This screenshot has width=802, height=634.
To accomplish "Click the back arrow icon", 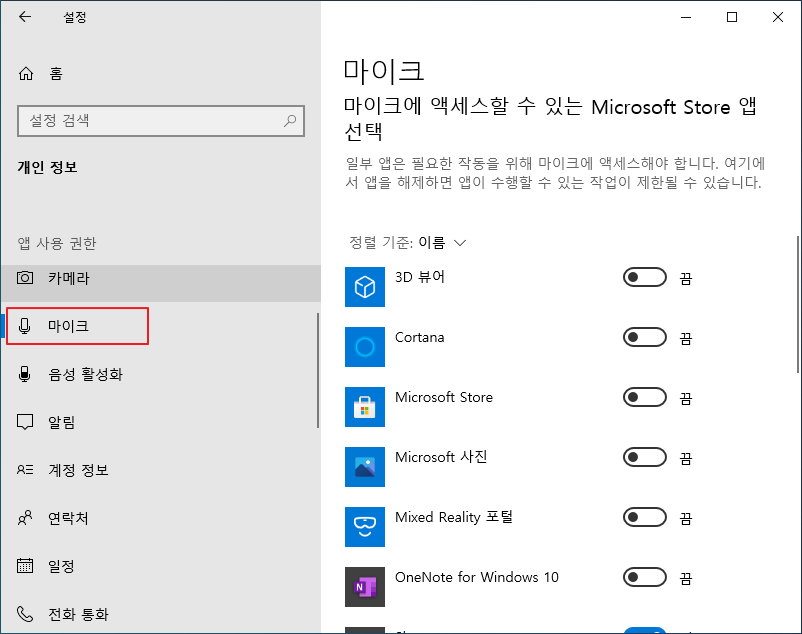I will point(25,17).
